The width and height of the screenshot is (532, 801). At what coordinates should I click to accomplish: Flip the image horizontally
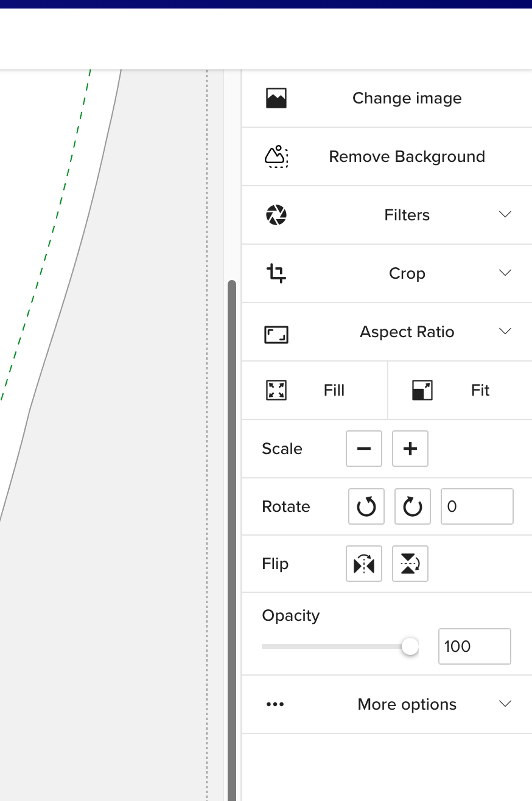(364, 564)
